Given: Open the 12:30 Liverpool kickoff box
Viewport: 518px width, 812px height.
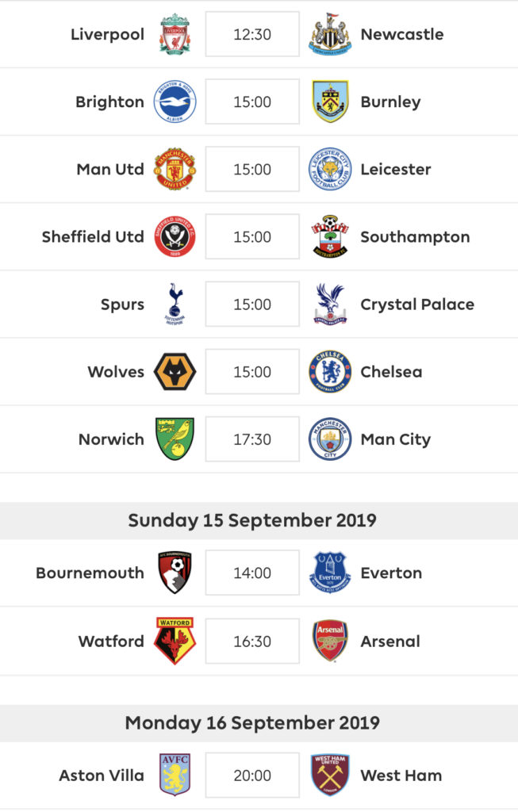Looking at the screenshot, I should point(252,34).
